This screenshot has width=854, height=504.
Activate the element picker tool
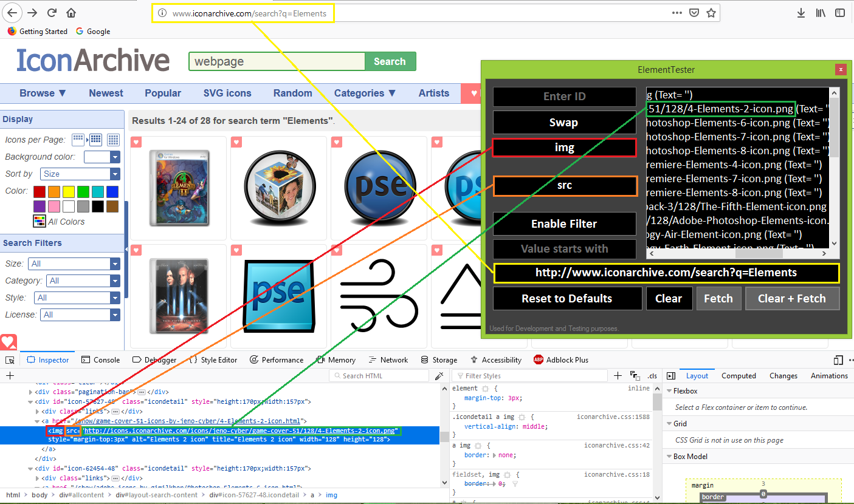[10, 359]
